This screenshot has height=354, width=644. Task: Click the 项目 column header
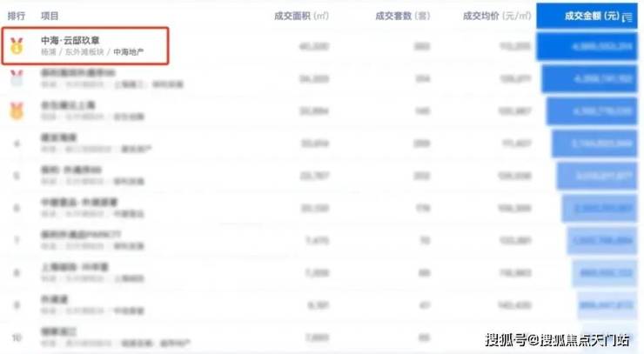click(50, 16)
